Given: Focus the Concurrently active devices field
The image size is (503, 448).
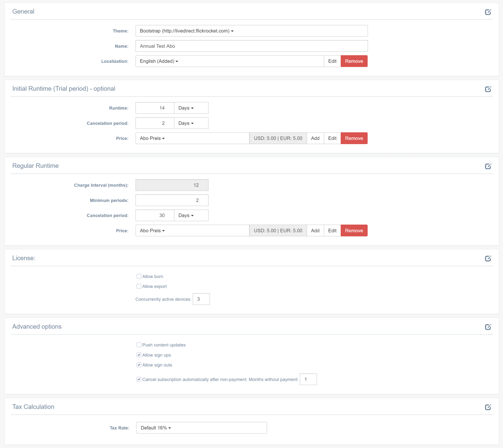Looking at the screenshot, I should point(201,299).
